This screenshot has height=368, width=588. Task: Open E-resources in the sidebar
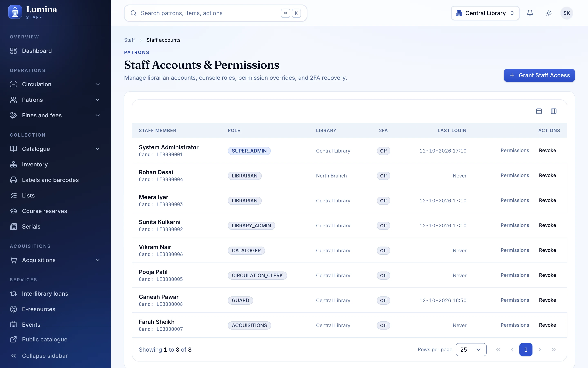[55, 309]
